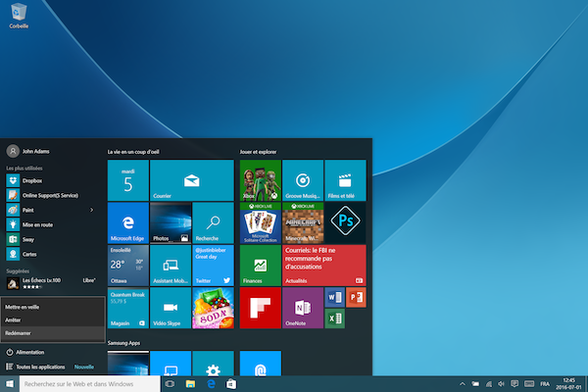Expand Paint's jump list arrow
The width and height of the screenshot is (588, 392).
point(91,210)
